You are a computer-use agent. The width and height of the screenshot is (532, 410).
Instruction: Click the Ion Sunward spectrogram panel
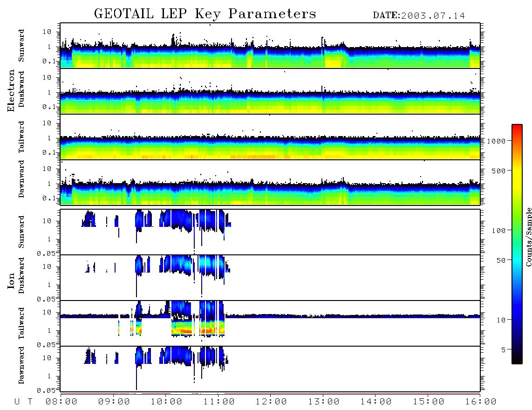270,232
